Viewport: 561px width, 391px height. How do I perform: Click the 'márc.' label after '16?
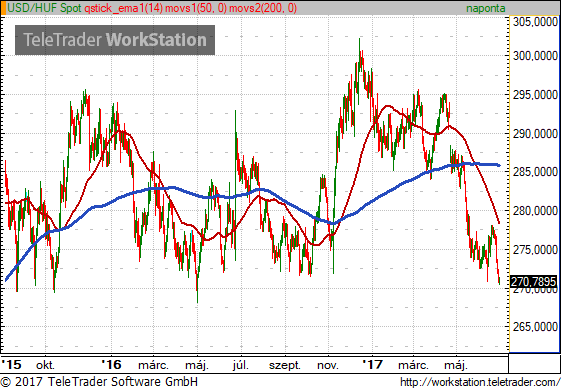153,366
